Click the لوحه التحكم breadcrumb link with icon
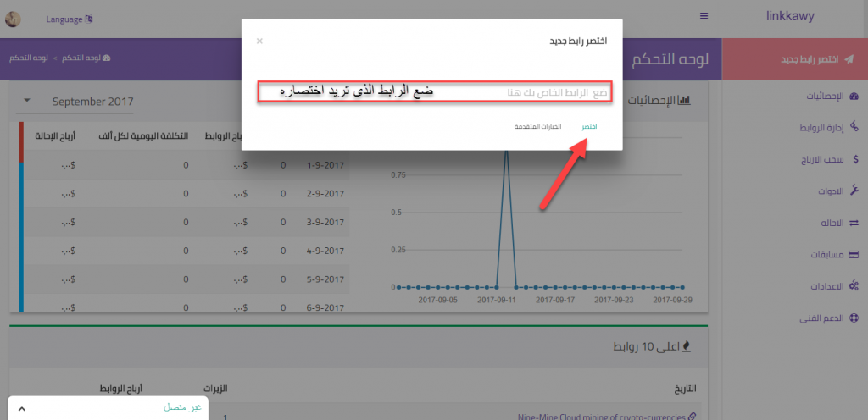868x420 pixels. coord(86,58)
